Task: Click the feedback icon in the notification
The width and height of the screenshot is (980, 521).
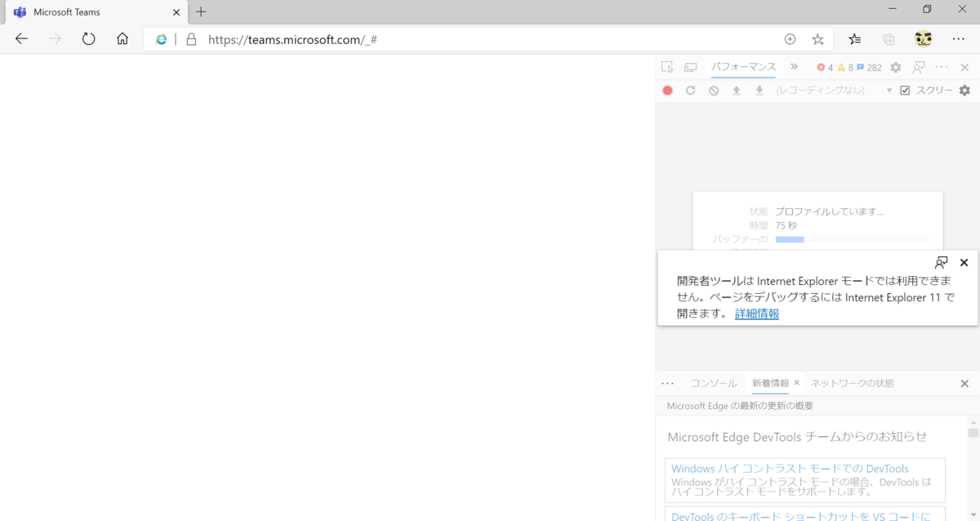Action: 942,262
